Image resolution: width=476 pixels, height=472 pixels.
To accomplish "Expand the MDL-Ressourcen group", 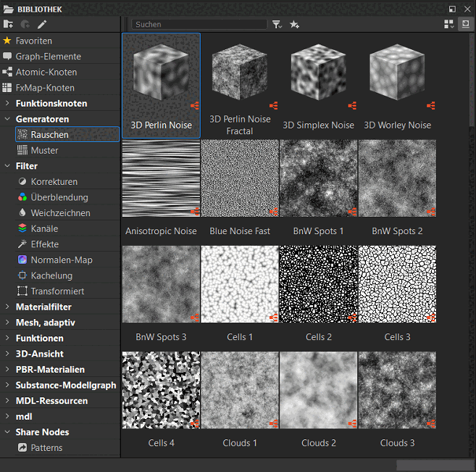I will (x=7, y=401).
